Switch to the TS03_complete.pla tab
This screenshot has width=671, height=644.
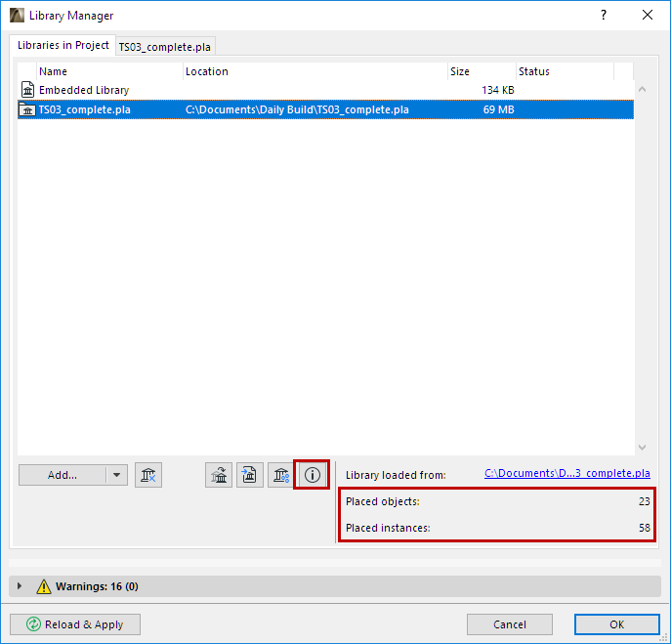(165, 47)
